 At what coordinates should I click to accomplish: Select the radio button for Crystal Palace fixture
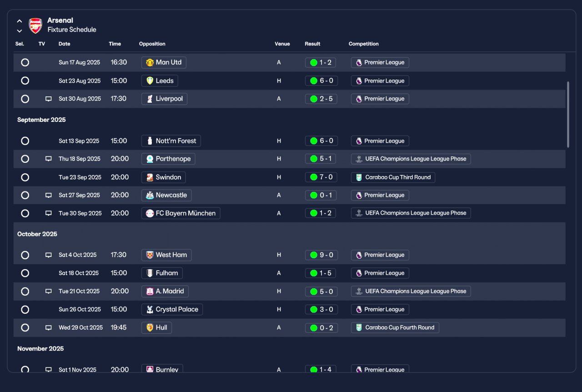coord(25,310)
